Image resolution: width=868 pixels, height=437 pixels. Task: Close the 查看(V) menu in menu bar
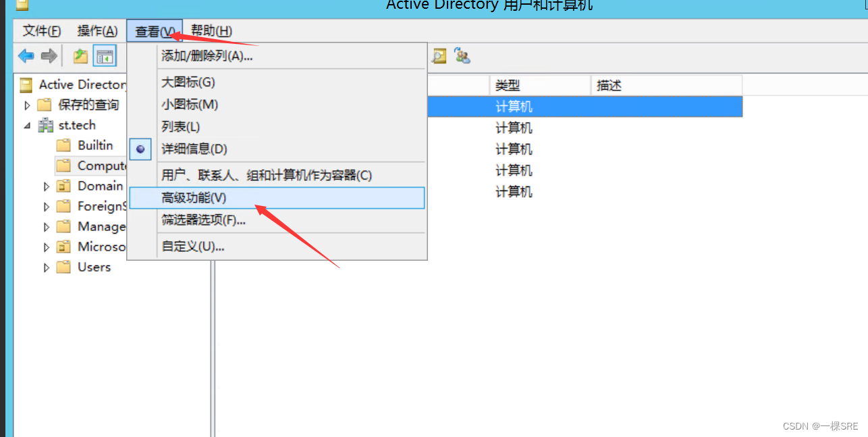(x=155, y=31)
